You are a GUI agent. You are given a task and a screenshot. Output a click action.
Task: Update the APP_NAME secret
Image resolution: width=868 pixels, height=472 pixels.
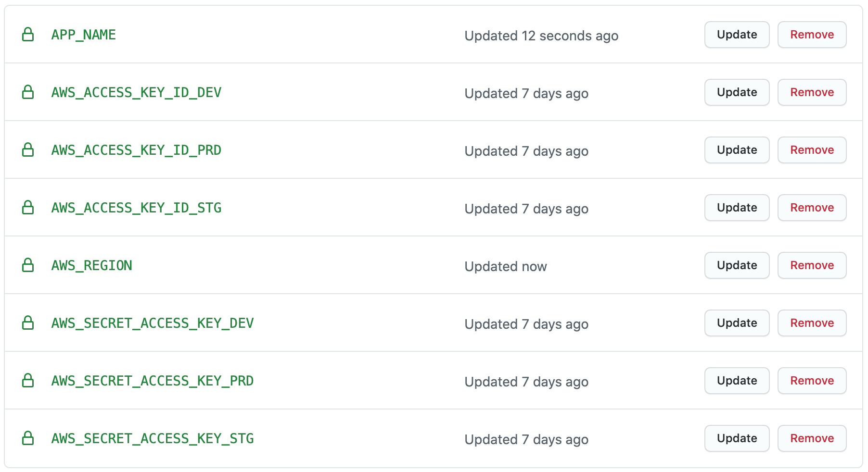pos(737,35)
